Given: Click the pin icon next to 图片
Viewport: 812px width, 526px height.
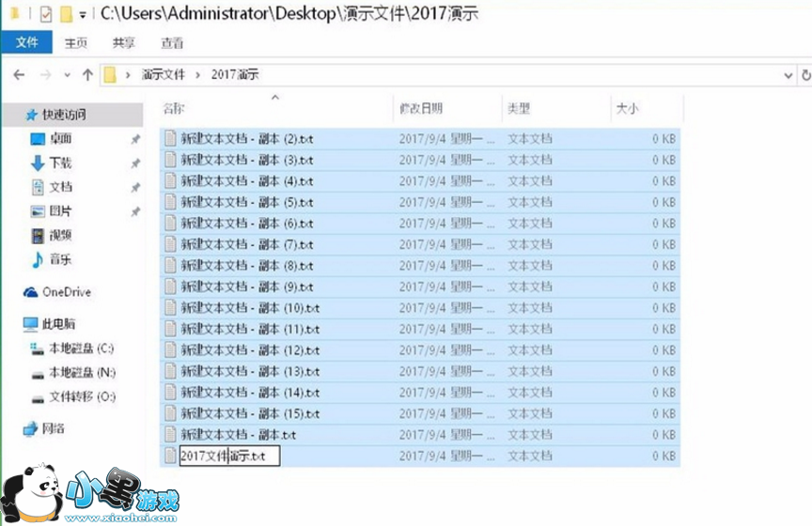Looking at the screenshot, I should coord(135,211).
